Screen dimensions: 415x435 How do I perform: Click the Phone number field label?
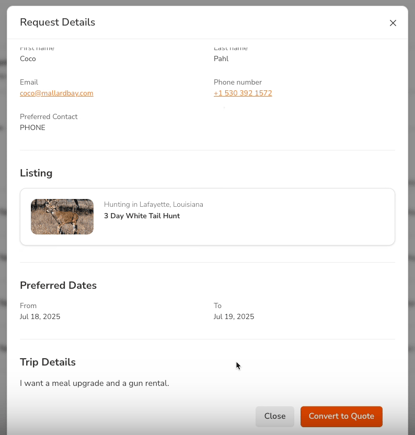pyautogui.click(x=238, y=82)
